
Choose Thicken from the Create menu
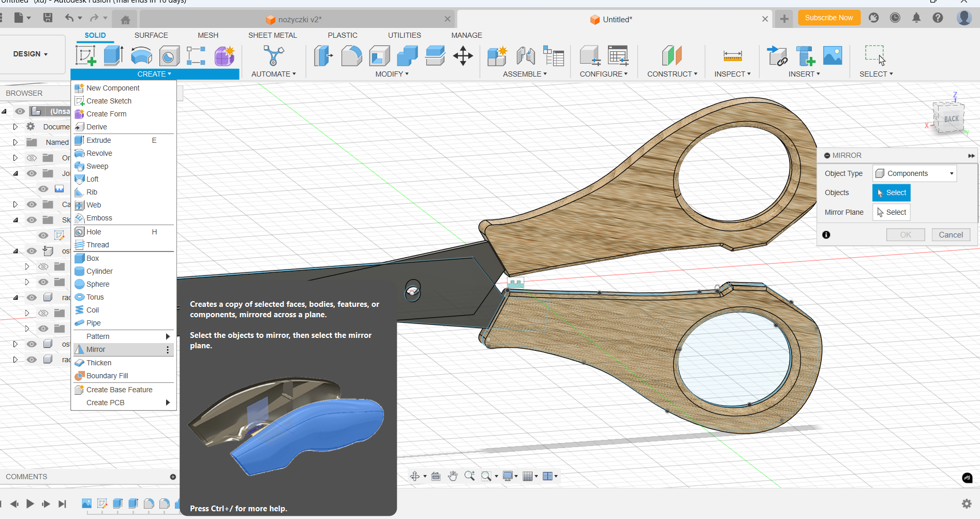click(x=124, y=363)
